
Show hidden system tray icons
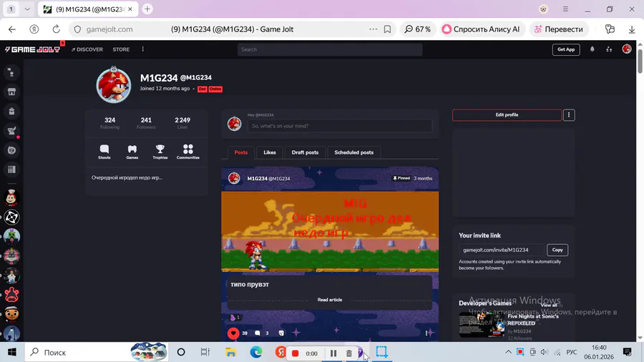pos(508,352)
